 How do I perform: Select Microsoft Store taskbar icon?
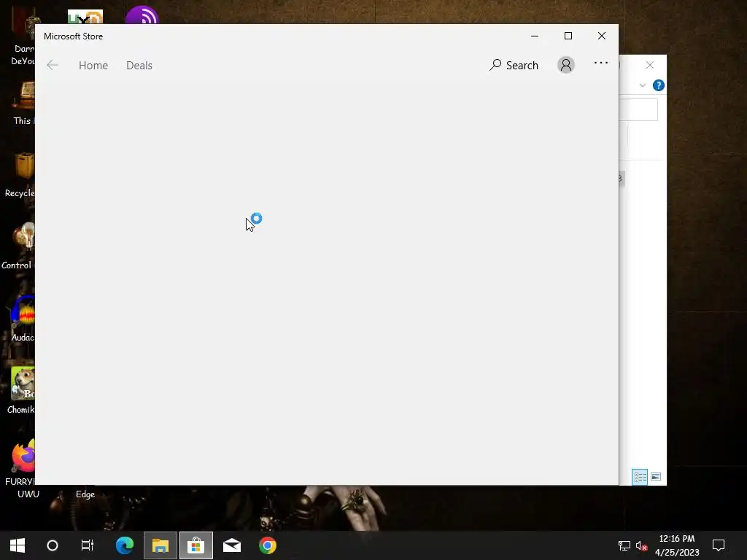coord(196,545)
